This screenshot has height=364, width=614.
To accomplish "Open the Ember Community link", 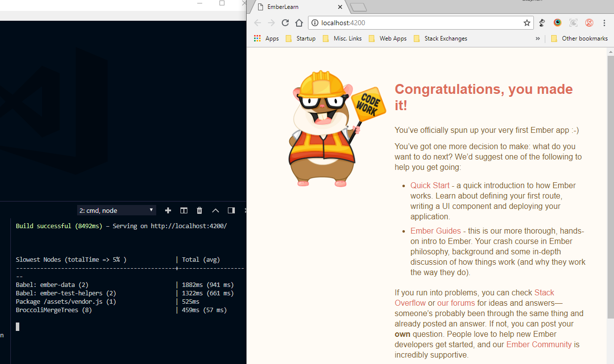I will [x=539, y=345].
